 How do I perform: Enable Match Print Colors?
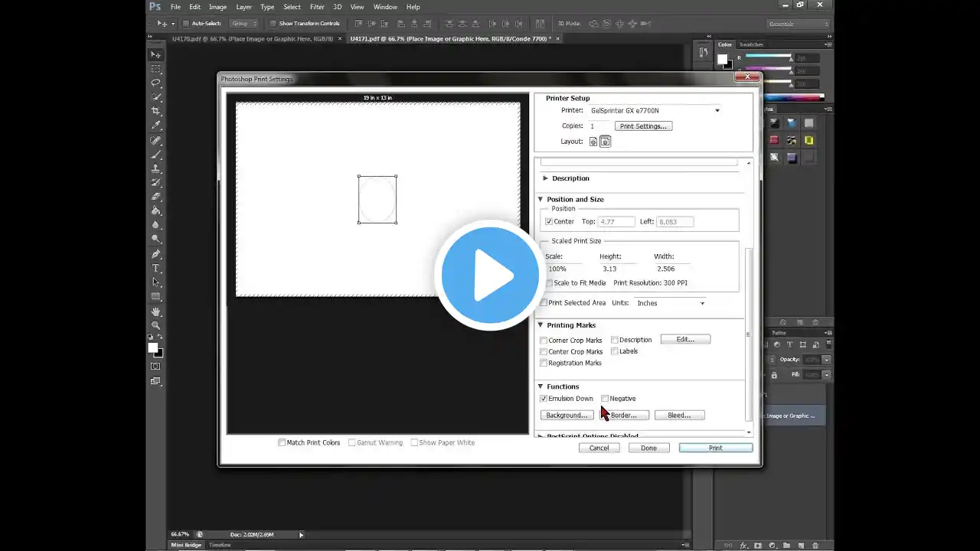pyautogui.click(x=282, y=442)
